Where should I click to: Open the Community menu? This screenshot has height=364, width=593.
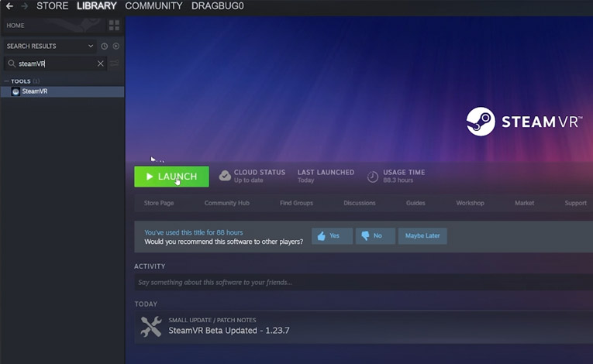pyautogui.click(x=153, y=6)
